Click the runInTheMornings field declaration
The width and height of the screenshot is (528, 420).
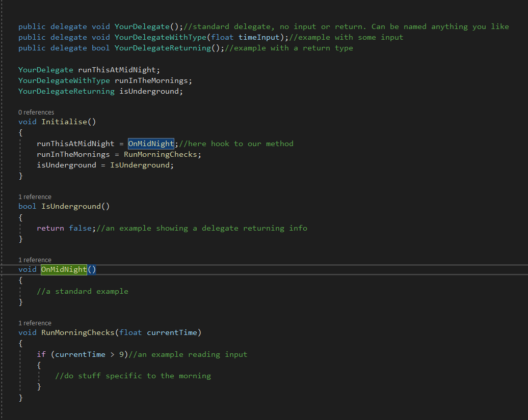[x=151, y=81]
